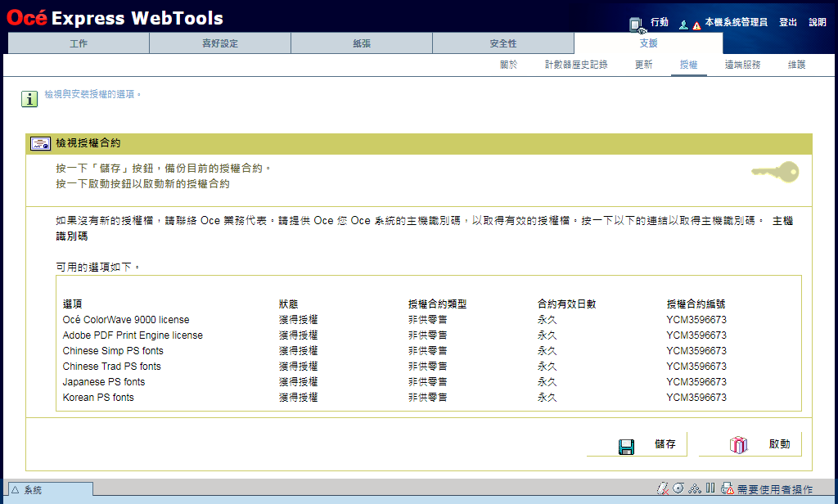The image size is (838, 504).
Task: Open the 系統 panel in the status bar
Action: [x=51, y=489]
